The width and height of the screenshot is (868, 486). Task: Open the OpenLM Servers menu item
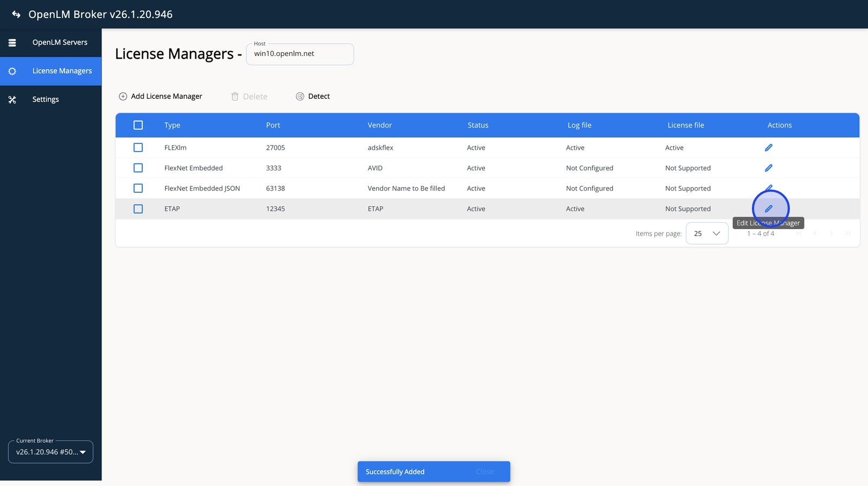(x=60, y=42)
